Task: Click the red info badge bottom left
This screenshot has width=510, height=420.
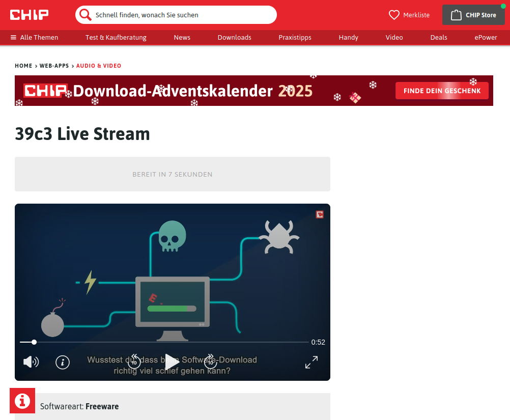Action: coord(22,401)
